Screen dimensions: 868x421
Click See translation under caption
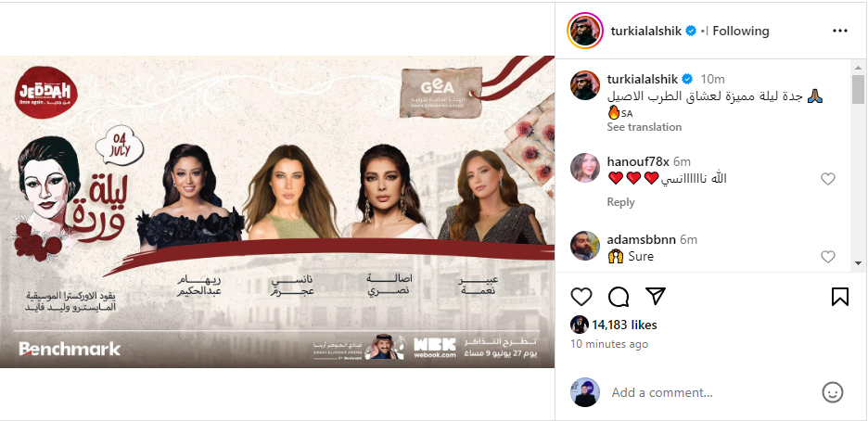[x=644, y=127]
